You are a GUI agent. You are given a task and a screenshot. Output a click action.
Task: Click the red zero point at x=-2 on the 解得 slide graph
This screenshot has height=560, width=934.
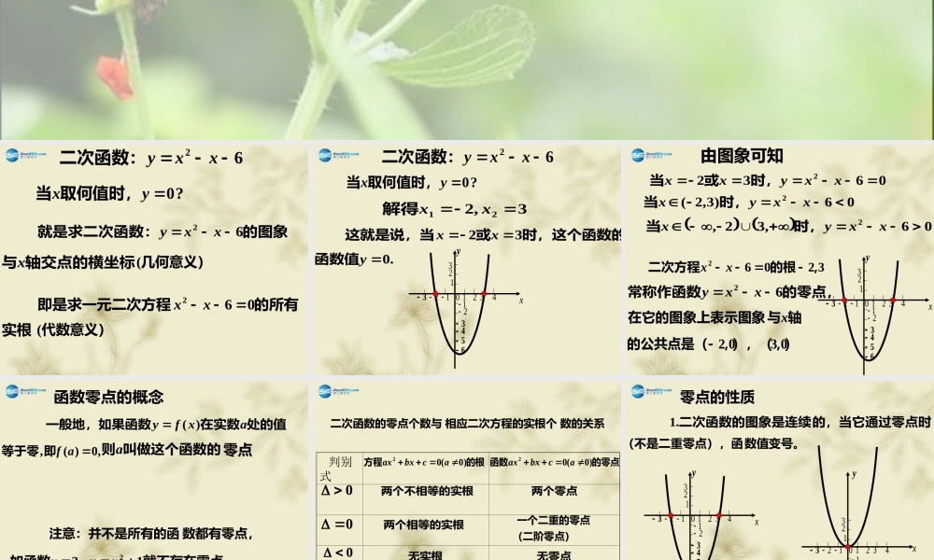[435, 294]
